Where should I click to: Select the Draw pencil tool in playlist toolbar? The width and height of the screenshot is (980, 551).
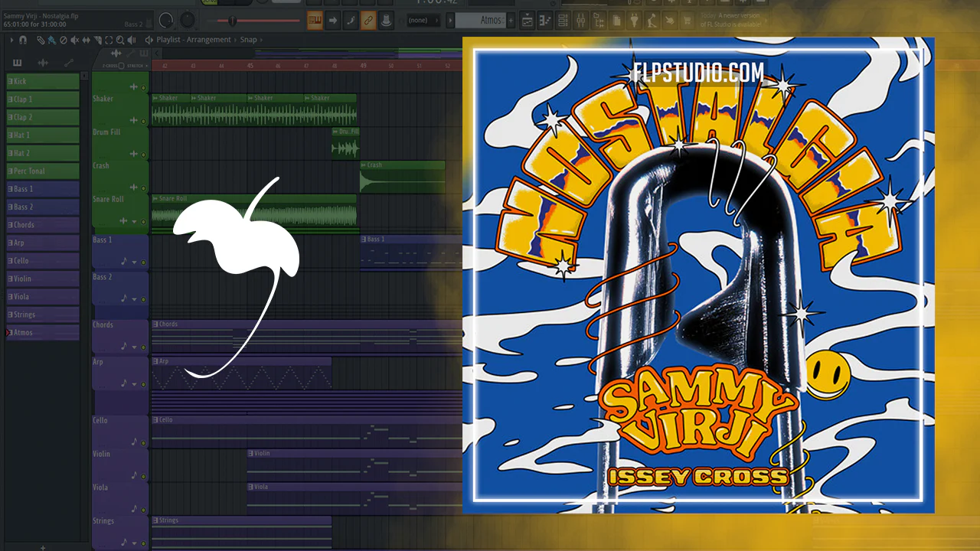click(41, 40)
